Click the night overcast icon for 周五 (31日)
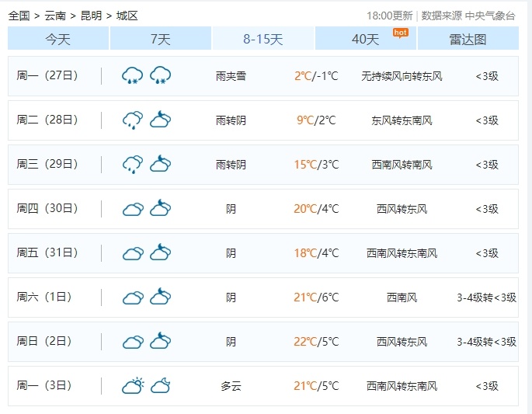The image size is (532, 414). click(161, 252)
